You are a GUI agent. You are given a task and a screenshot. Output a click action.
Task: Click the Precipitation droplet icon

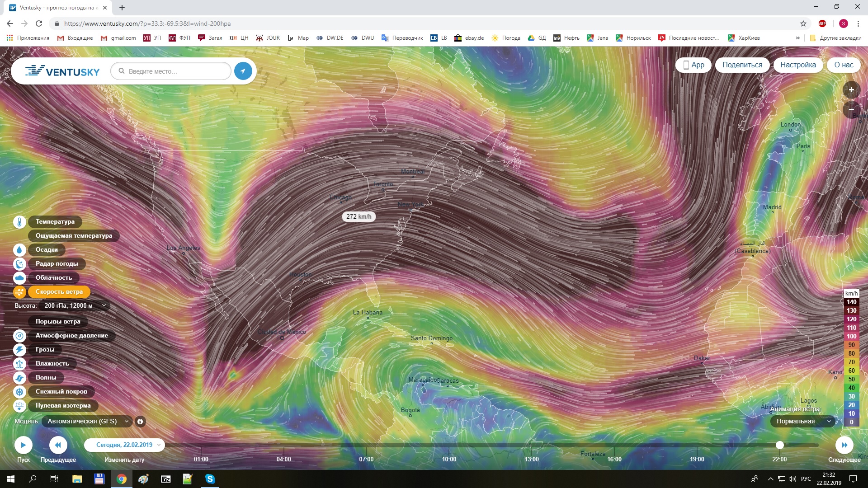[x=19, y=250]
